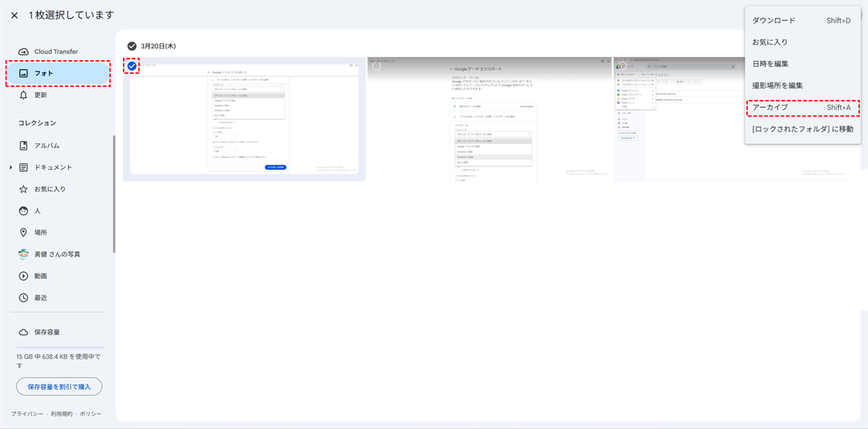Select 日時を編集 menu option

coord(770,64)
